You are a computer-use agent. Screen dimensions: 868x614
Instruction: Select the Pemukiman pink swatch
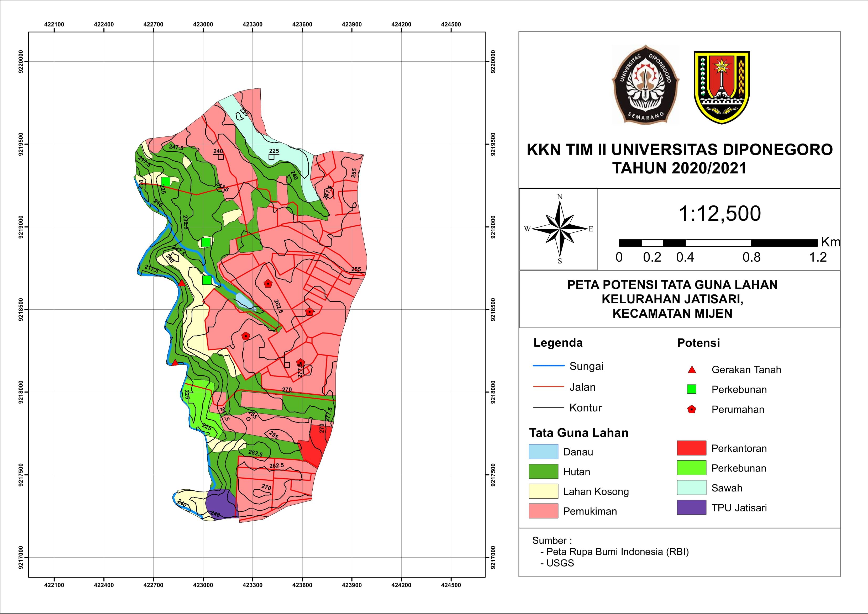543,511
